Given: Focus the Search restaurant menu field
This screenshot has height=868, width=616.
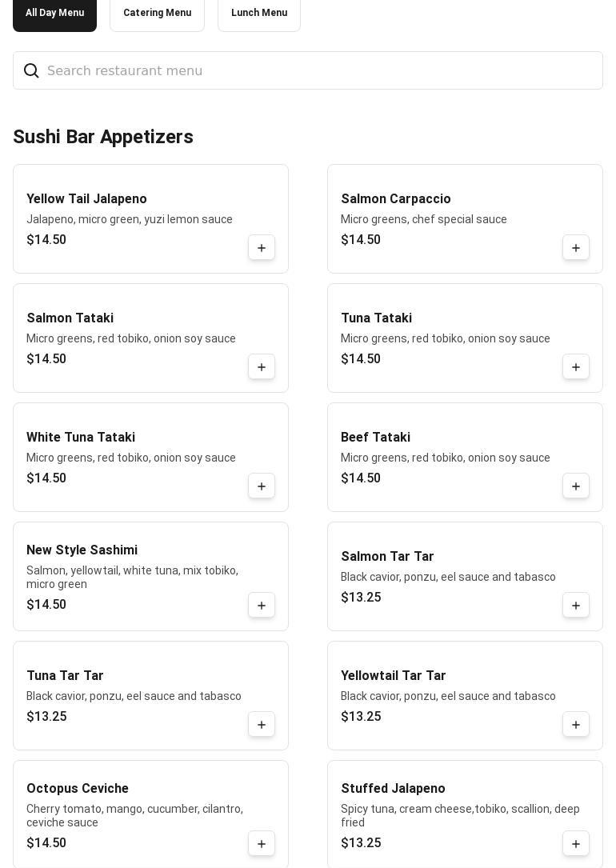Looking at the screenshot, I should point(320,71).
